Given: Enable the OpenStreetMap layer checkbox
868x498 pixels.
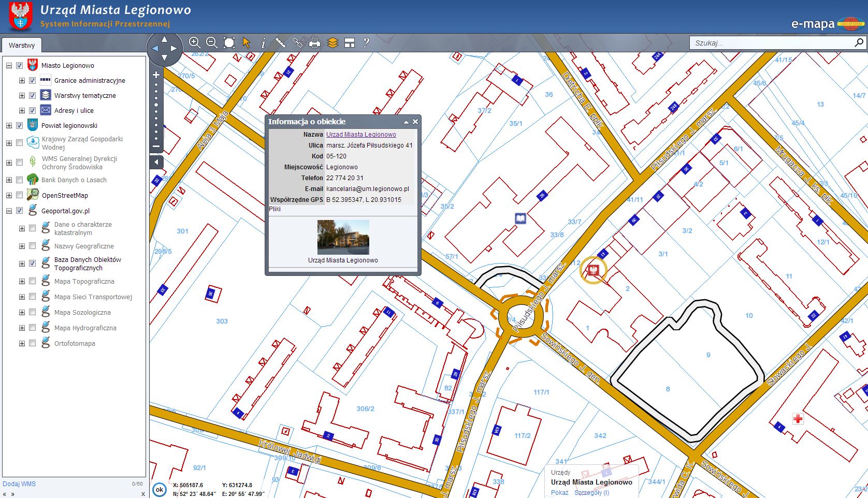Looking at the screenshot, I should click(x=19, y=196).
